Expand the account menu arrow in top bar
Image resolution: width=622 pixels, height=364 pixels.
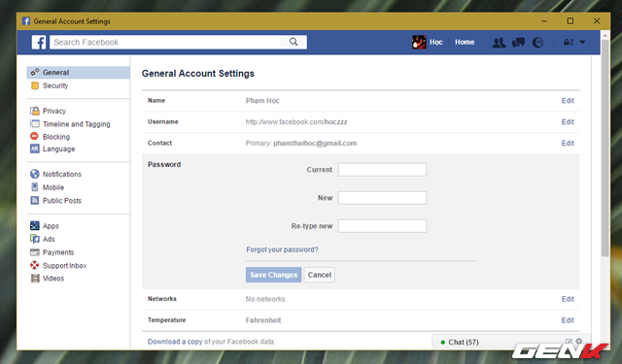[x=582, y=42]
